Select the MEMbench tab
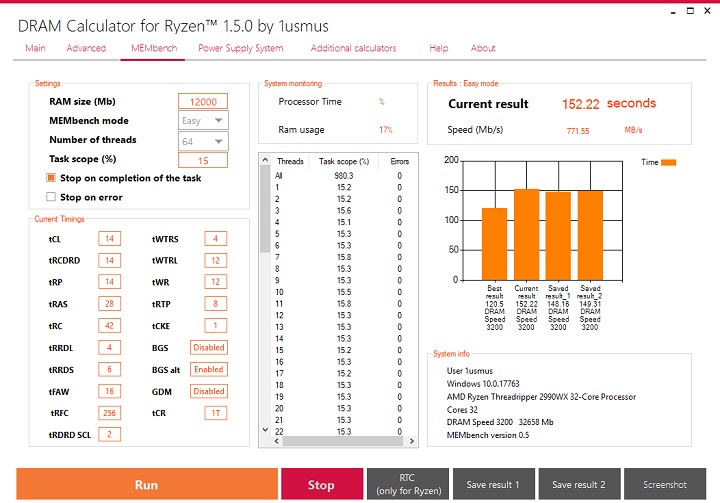The width and height of the screenshot is (720, 503). (x=154, y=48)
